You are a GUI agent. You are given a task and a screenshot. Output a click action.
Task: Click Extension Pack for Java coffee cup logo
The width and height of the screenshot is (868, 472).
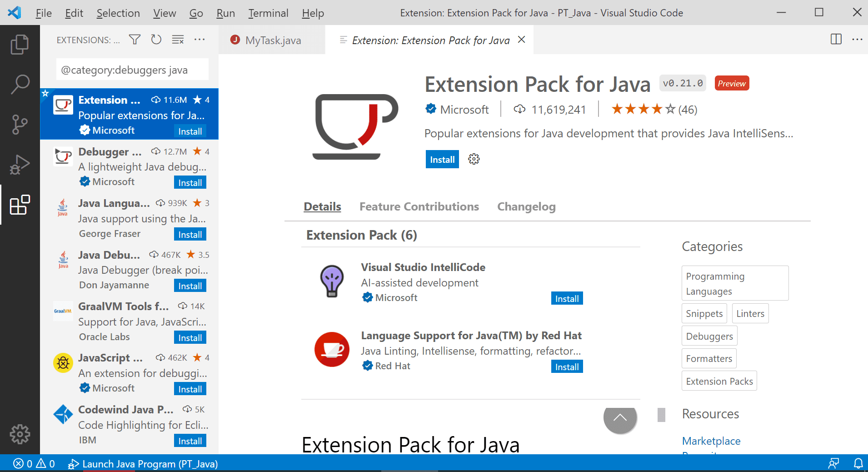coord(355,126)
